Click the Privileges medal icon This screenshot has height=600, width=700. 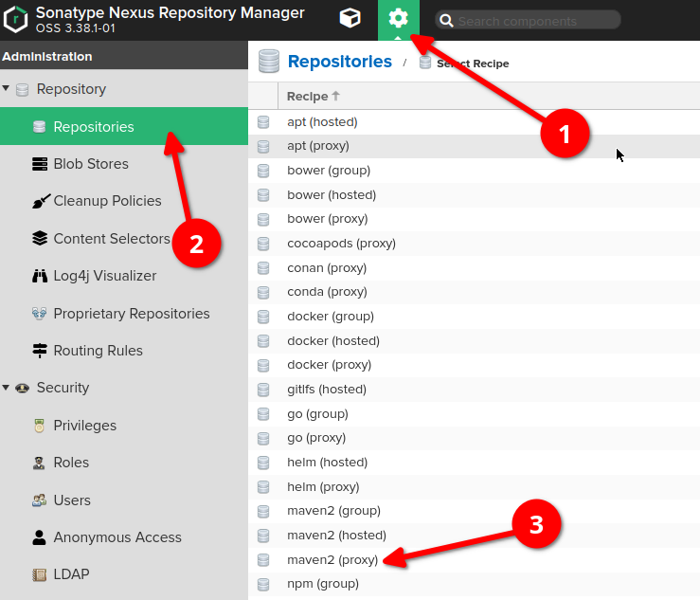39,426
